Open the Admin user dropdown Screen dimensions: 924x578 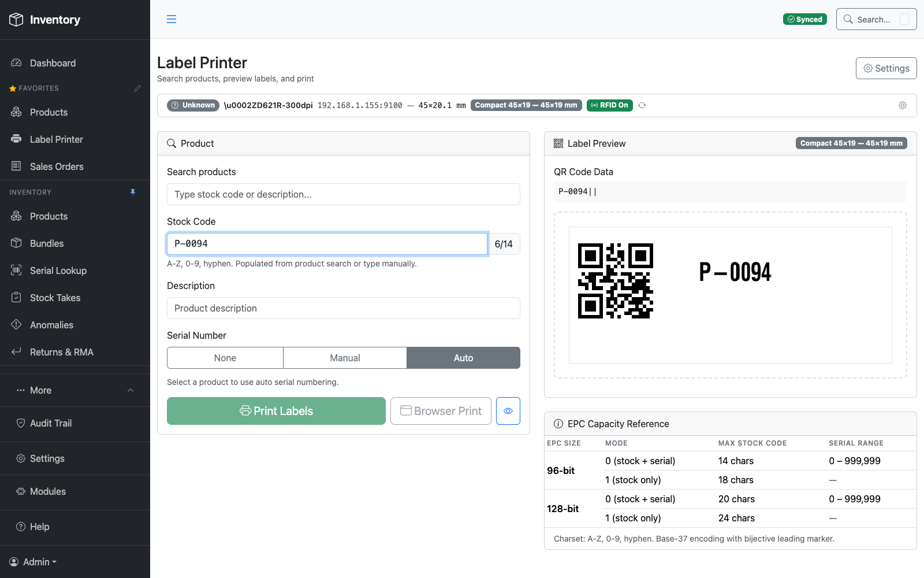[33, 562]
